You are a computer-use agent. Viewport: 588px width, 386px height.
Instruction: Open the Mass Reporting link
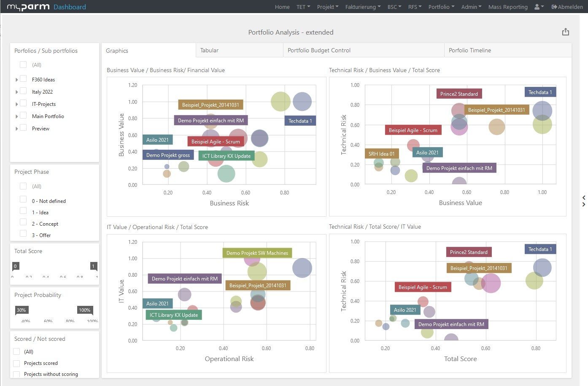(508, 7)
